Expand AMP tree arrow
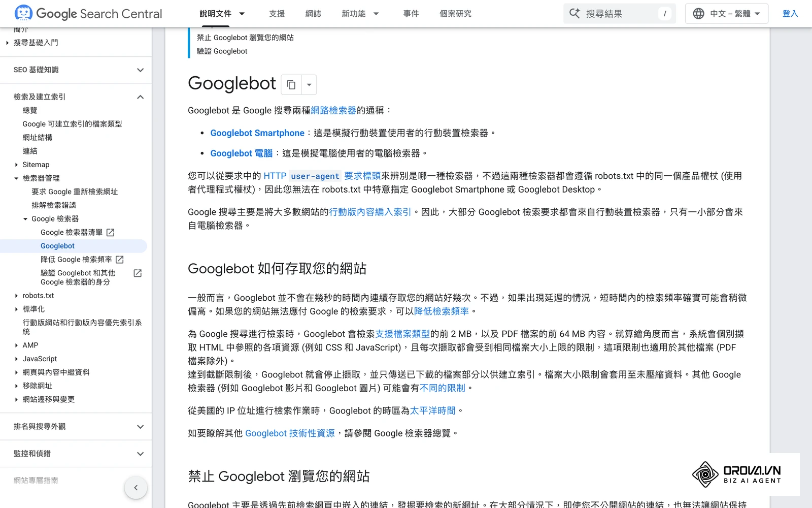The height and width of the screenshot is (508, 812). 16,345
